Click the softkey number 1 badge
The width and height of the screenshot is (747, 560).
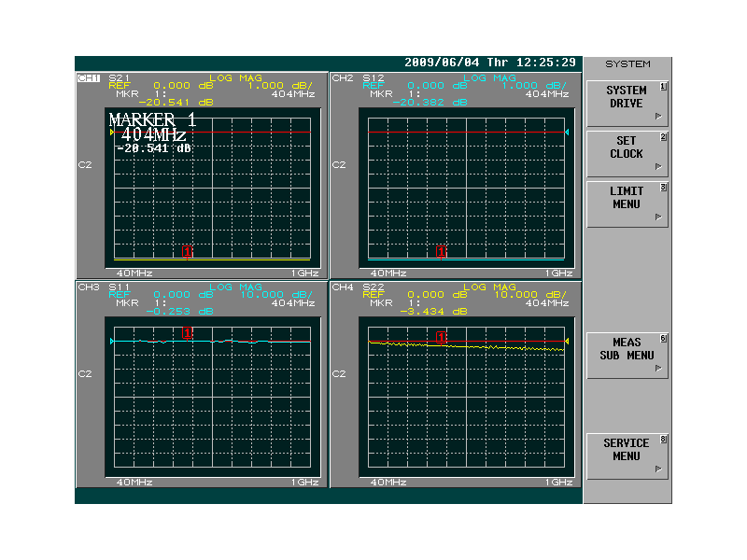[x=663, y=87]
